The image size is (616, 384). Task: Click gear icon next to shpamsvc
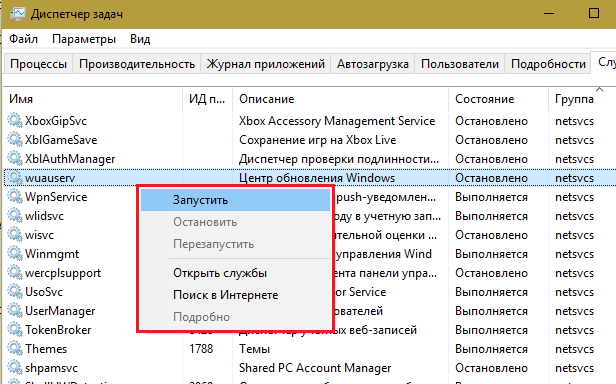pos(15,367)
